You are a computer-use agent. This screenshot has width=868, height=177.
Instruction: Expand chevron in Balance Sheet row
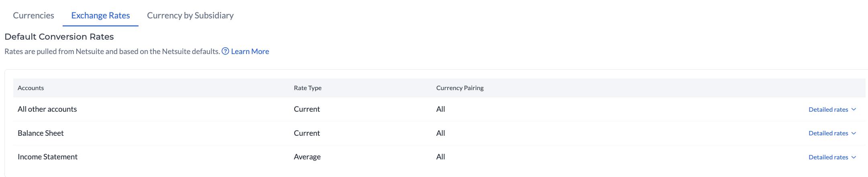pos(854,133)
